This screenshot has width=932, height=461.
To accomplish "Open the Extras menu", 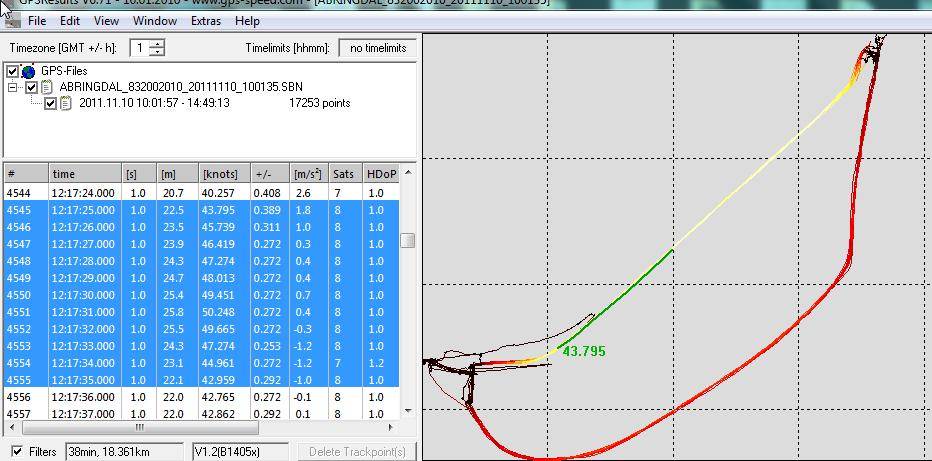I will [x=205, y=20].
